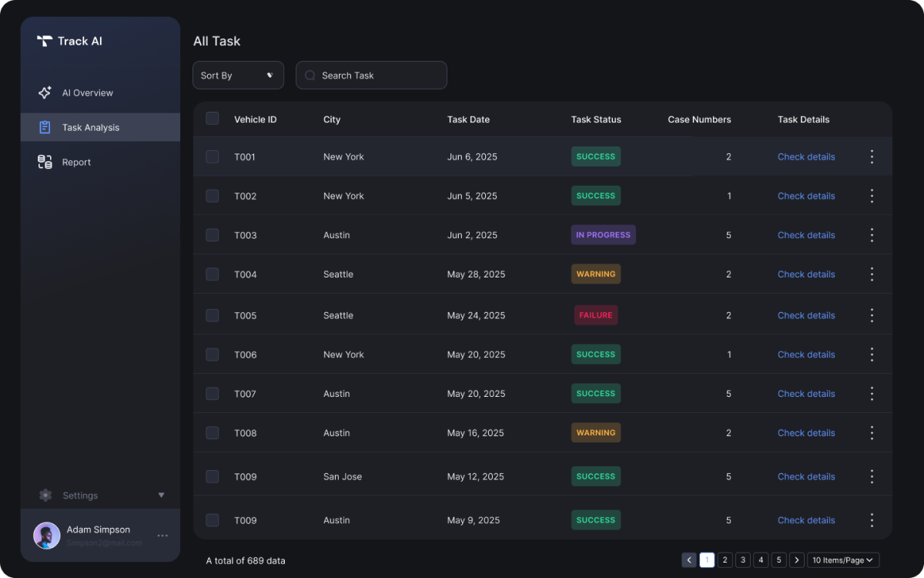
Task: Switch to page 2
Action: 725,560
